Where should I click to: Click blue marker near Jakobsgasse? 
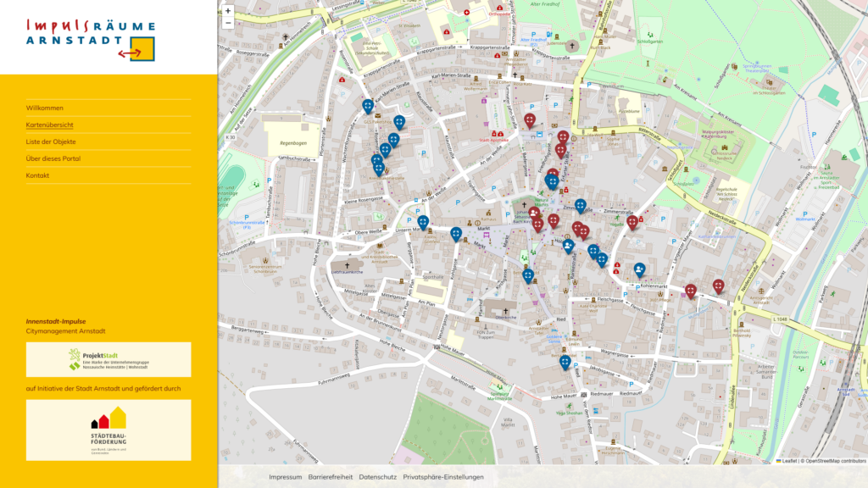(565, 363)
